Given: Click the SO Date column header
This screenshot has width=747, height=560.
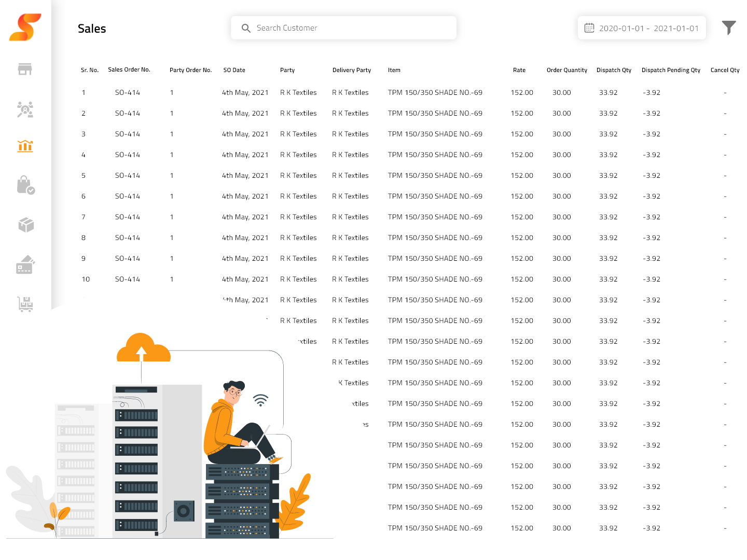Looking at the screenshot, I should [x=234, y=69].
